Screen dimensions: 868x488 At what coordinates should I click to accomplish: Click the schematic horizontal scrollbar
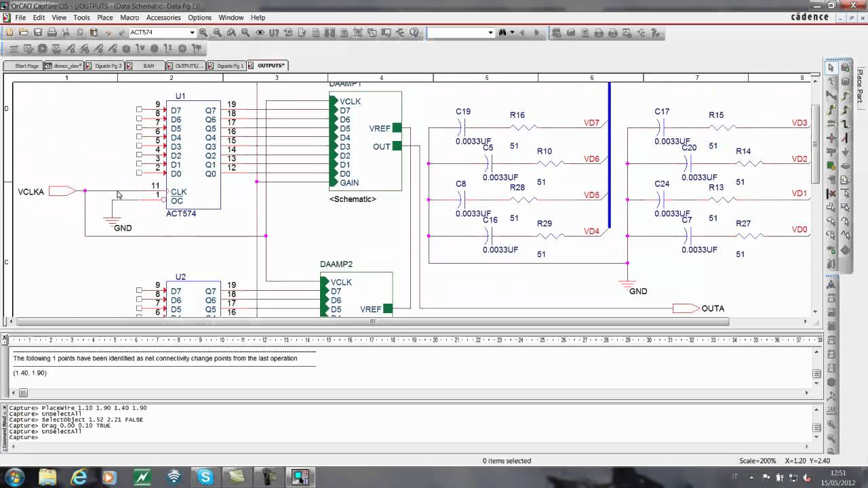coord(372,322)
